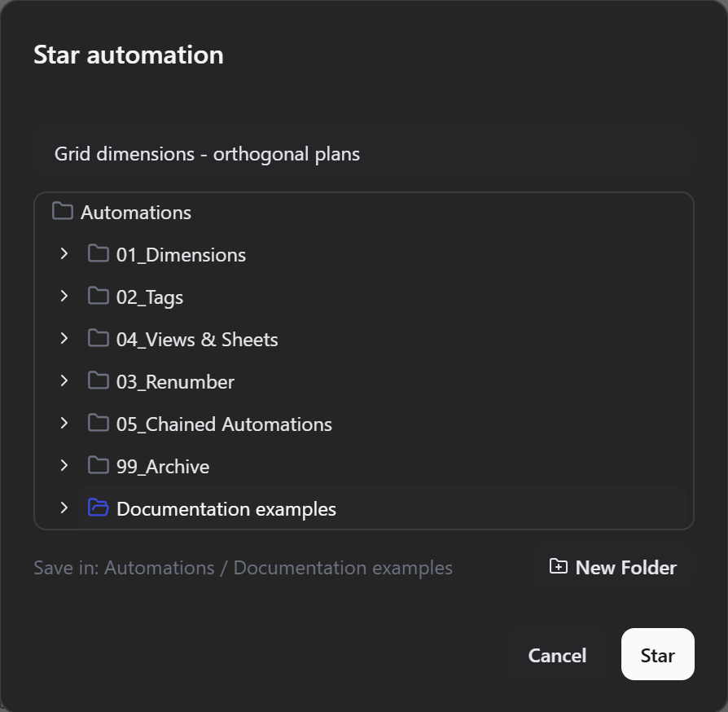Viewport: 728px width, 712px height.
Task: Click the 02_Tags folder icon
Action: (99, 296)
